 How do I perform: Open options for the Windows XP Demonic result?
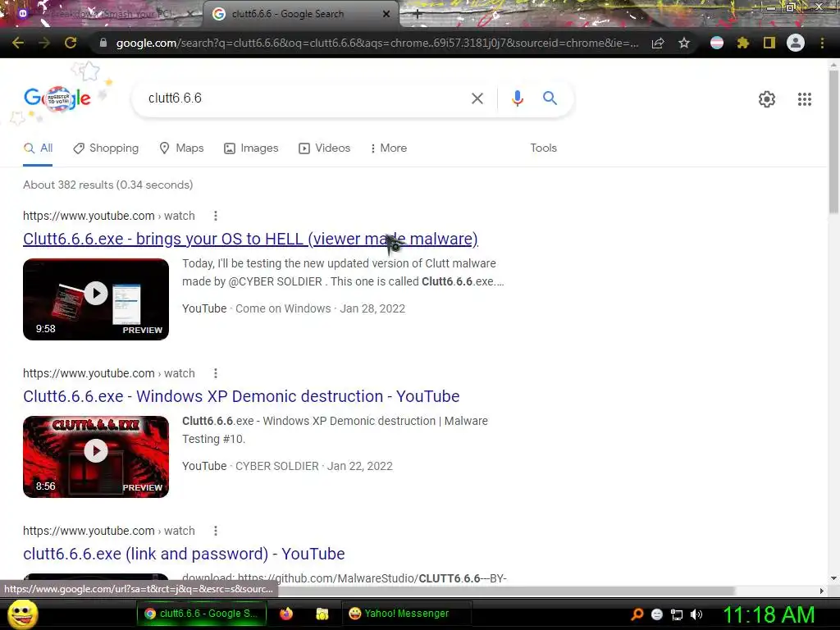coord(216,373)
